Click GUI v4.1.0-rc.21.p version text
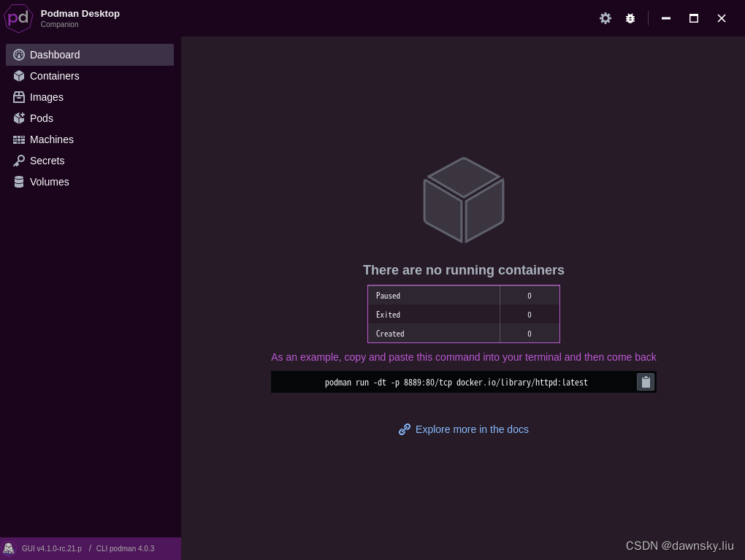Viewport: 745px width, 560px height. coord(52,548)
